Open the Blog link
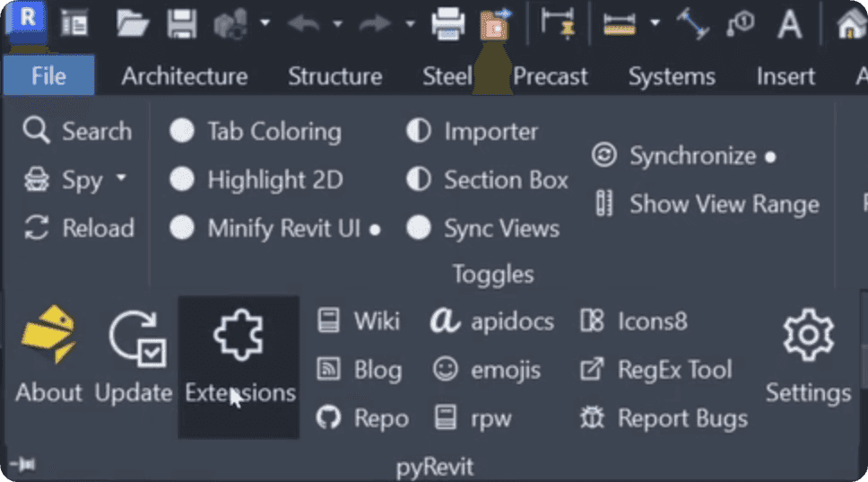 (360, 370)
